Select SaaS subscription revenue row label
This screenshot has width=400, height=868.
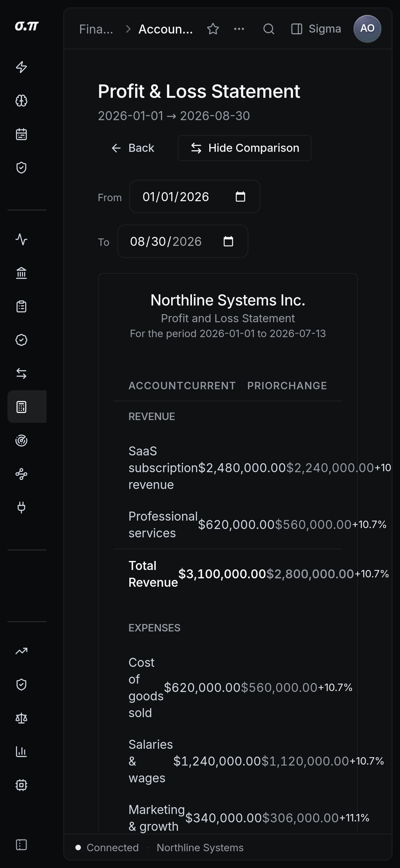pyautogui.click(x=163, y=468)
